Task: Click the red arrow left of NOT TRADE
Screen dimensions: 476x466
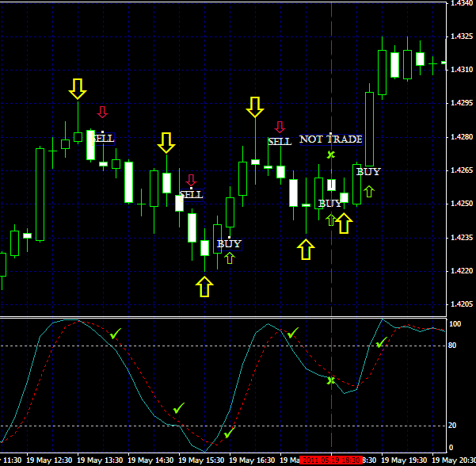Action: coord(280,127)
